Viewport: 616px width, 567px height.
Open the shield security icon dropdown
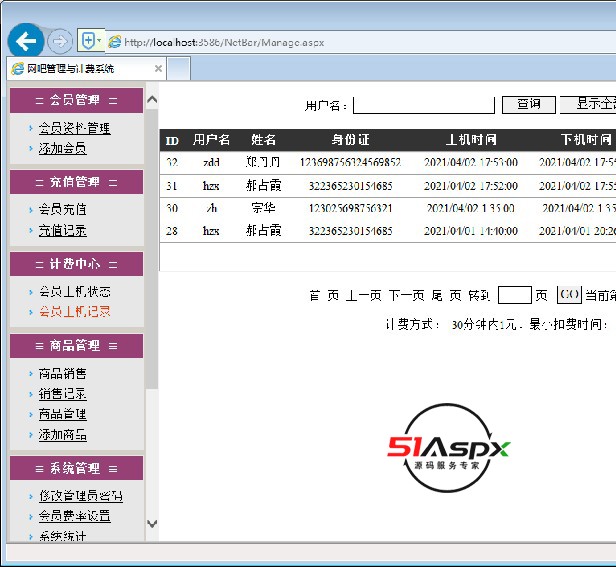(91, 41)
